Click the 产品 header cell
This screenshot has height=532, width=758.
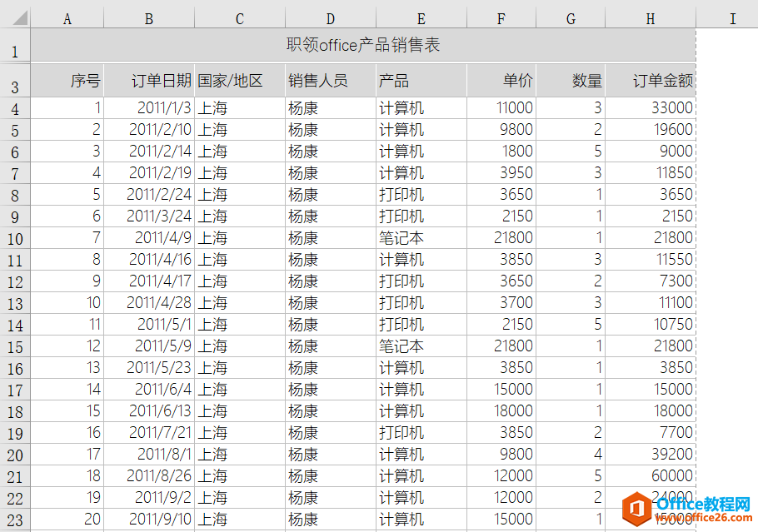421,81
